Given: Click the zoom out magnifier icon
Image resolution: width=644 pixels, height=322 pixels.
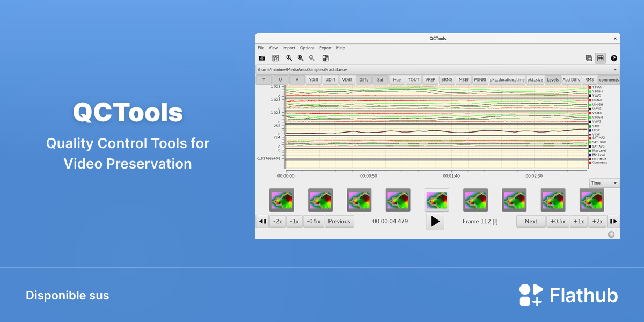Looking at the screenshot, I should (x=312, y=58).
